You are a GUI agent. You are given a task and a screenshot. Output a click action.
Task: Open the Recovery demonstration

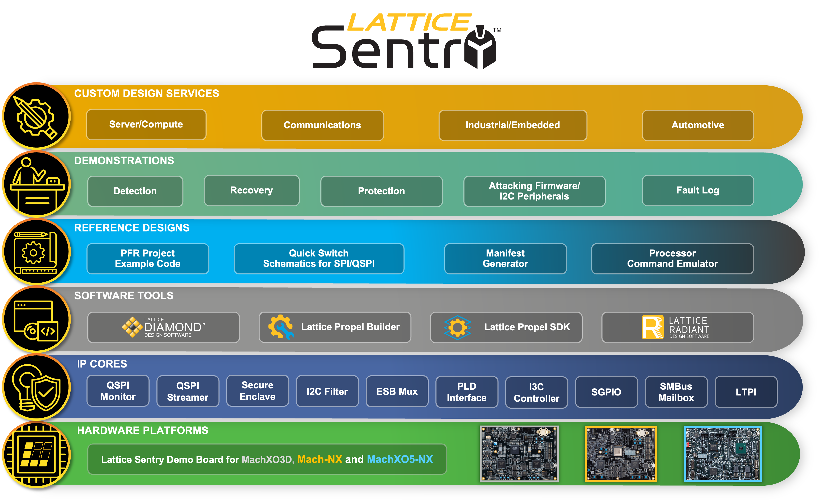pos(251,190)
